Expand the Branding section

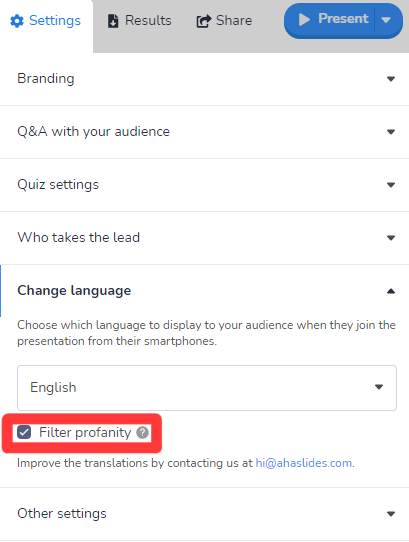click(x=204, y=79)
